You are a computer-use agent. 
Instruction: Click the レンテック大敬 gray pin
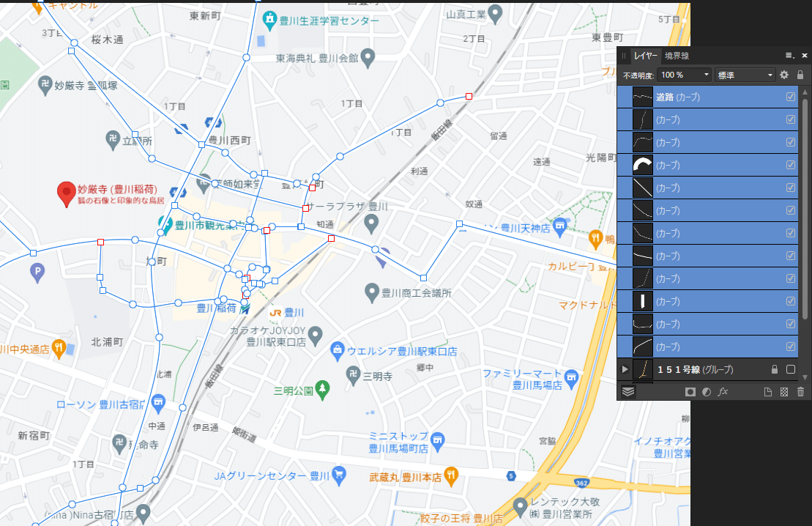click(520, 506)
